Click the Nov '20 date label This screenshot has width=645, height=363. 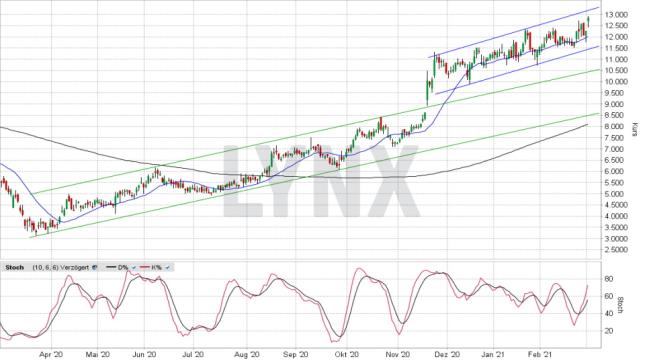tap(399, 354)
